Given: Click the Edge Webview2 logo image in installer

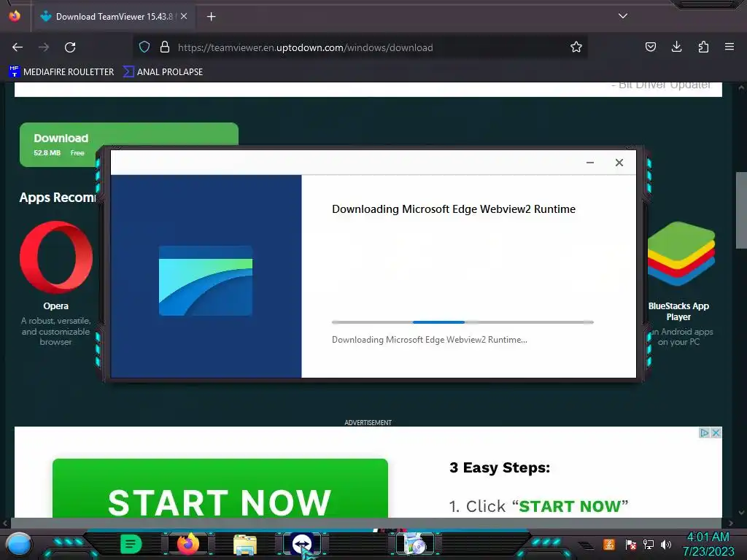Looking at the screenshot, I should pyautogui.click(x=205, y=281).
